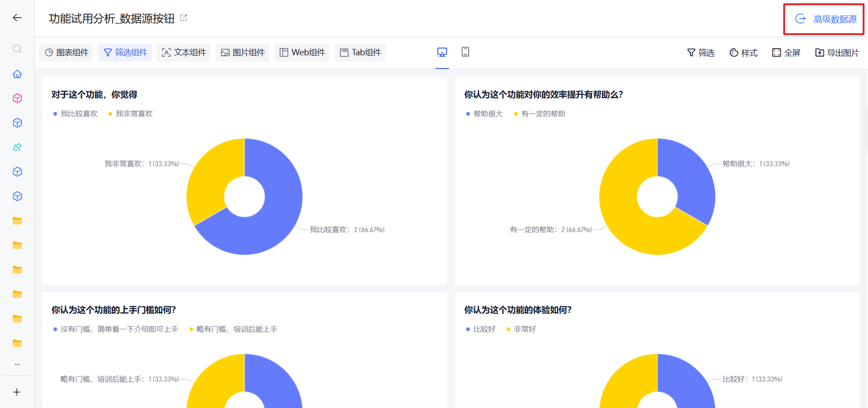Toggle 略有门槛，培训后能上手 legend entry
The width and height of the screenshot is (868, 408).
pyautogui.click(x=233, y=329)
